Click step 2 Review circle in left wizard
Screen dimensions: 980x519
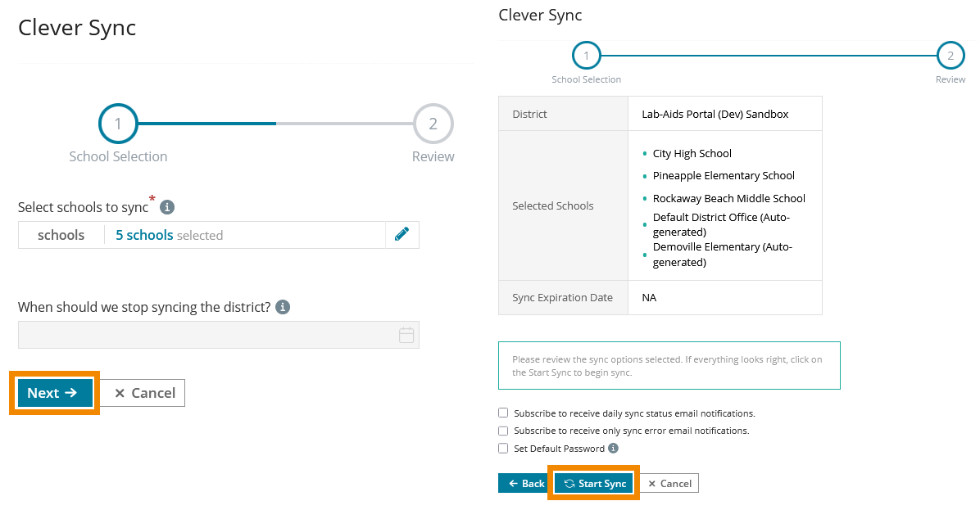tap(433, 124)
